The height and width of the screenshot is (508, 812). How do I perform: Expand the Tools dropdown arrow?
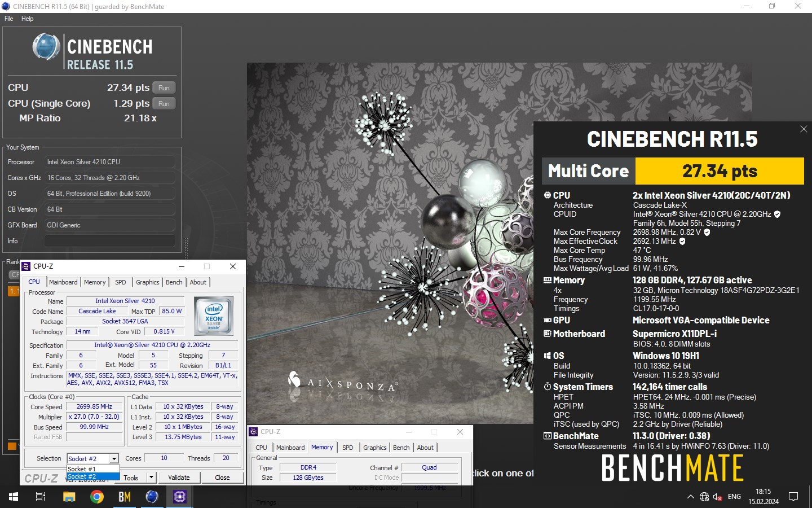click(x=151, y=478)
